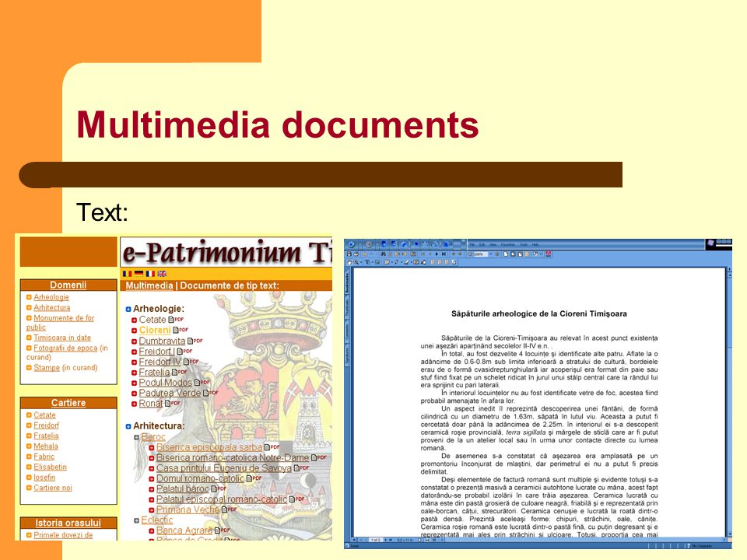This screenshot has height=560, width=747.
Task: Collapse the Eclectic subcategory marker
Action: pyautogui.click(x=136, y=520)
